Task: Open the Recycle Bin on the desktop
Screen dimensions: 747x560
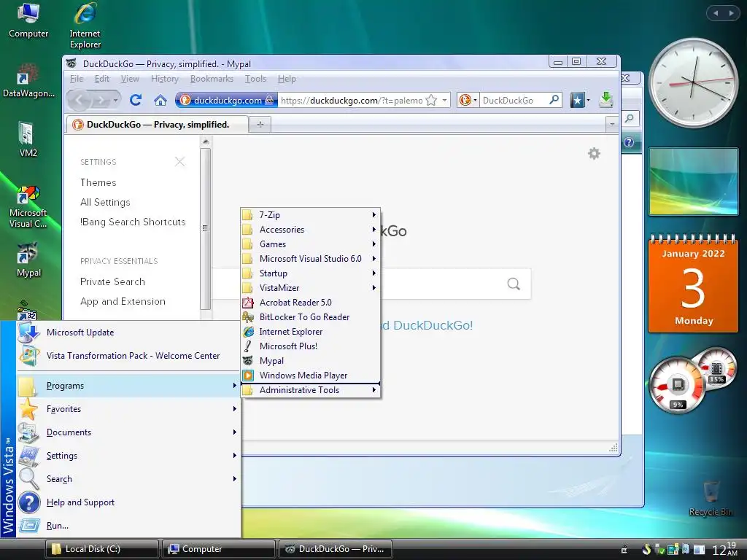Action: (x=711, y=498)
